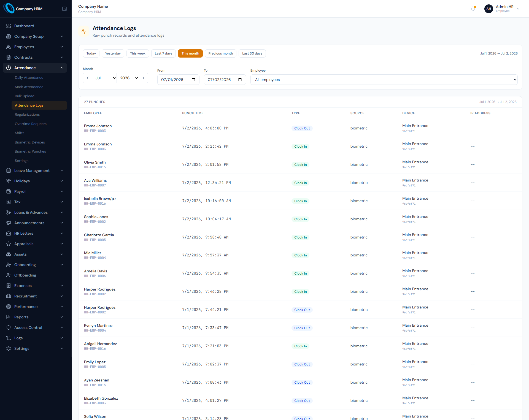The width and height of the screenshot is (529, 420).
Task: Click the From date field 07/01/2026
Action: point(178,80)
